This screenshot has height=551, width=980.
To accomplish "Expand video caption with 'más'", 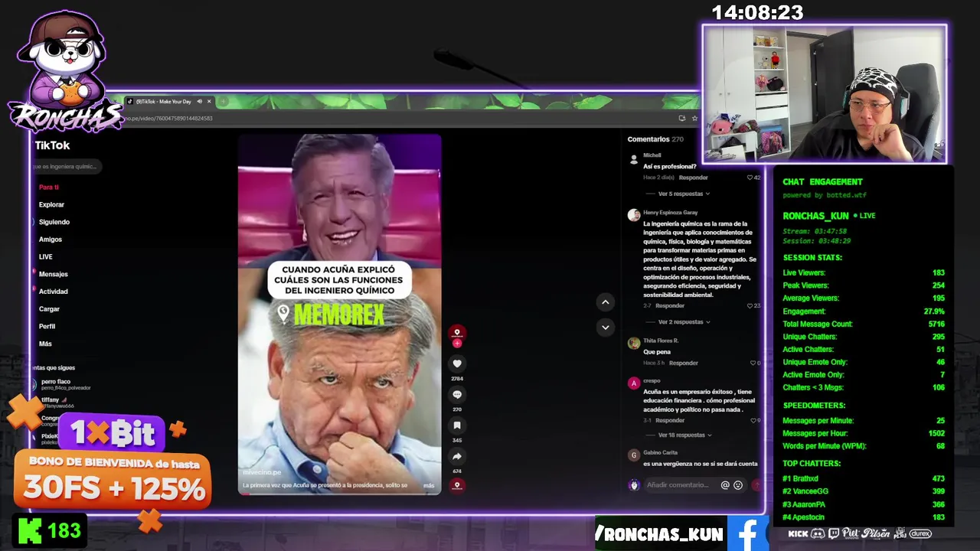I will pyautogui.click(x=429, y=485).
